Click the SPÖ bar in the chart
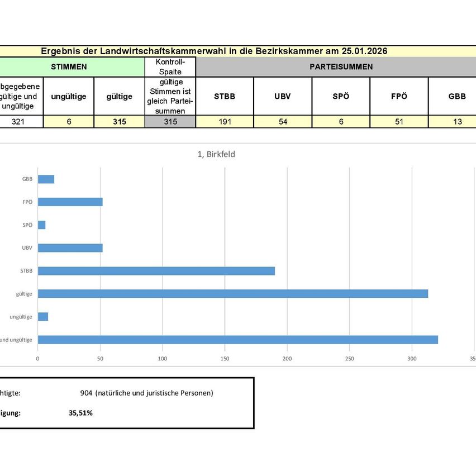Image resolution: width=476 pixels, height=476 pixels. [41, 225]
